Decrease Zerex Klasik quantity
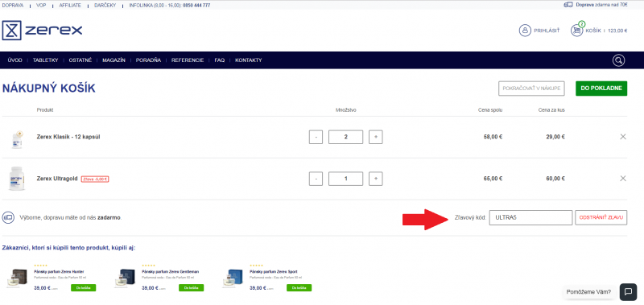This screenshot has height=305, width=644. pos(316,137)
